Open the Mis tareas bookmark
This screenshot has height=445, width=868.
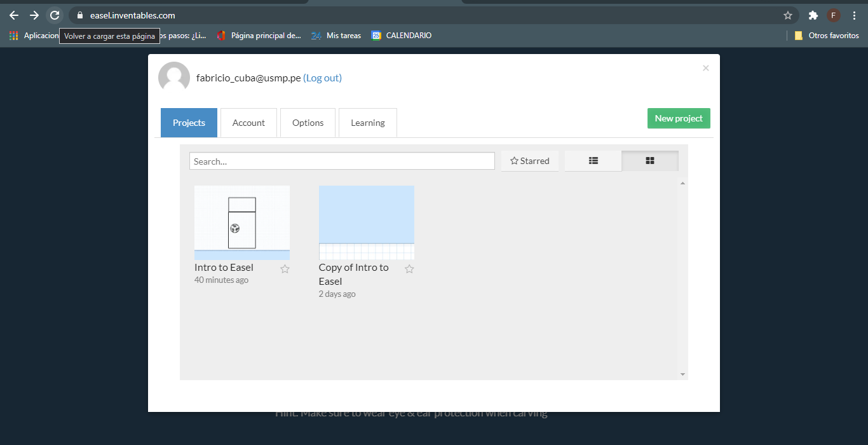click(336, 36)
